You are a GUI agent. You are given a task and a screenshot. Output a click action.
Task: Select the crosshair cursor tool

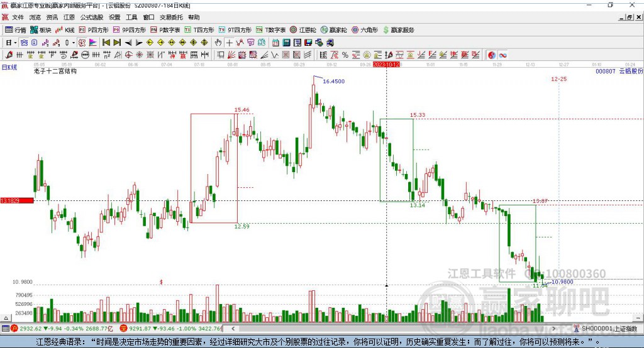[x=229, y=43]
